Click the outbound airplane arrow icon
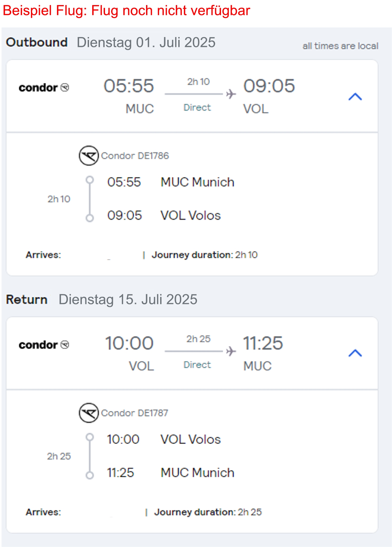Screen dimensions: 392x547 231,94
